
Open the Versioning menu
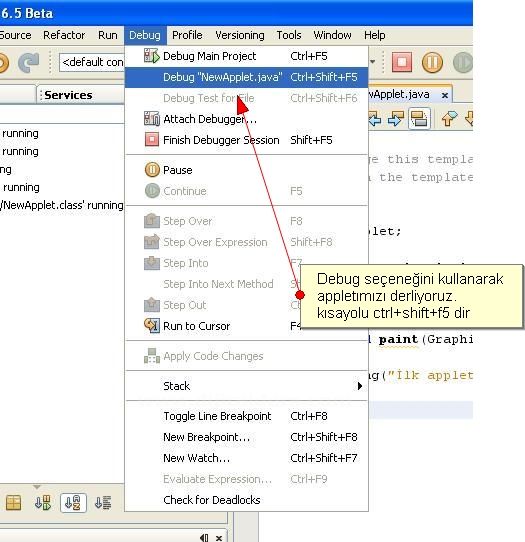point(240,35)
